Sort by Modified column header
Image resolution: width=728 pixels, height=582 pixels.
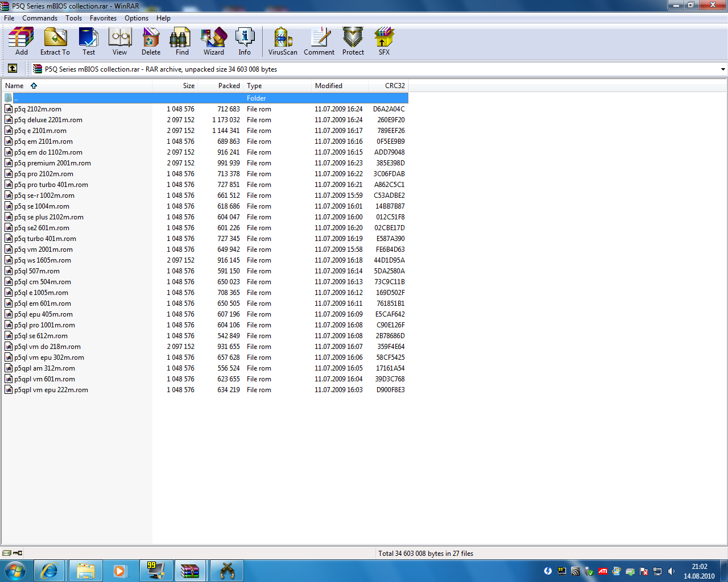click(340, 86)
